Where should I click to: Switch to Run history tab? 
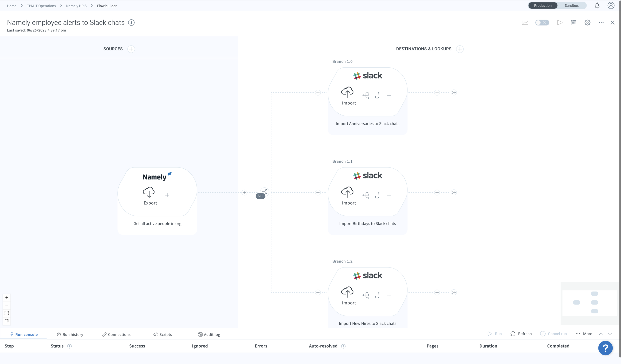pos(70,334)
